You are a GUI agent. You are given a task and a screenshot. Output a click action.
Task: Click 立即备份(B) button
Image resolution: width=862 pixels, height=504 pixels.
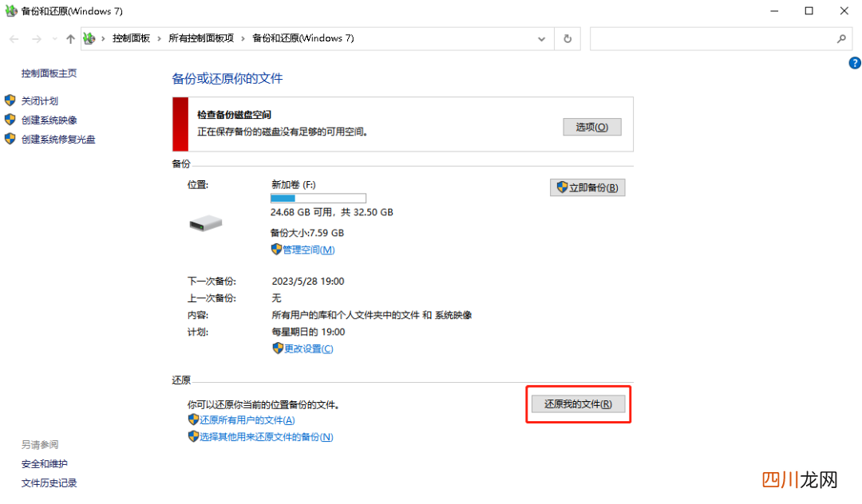(587, 187)
